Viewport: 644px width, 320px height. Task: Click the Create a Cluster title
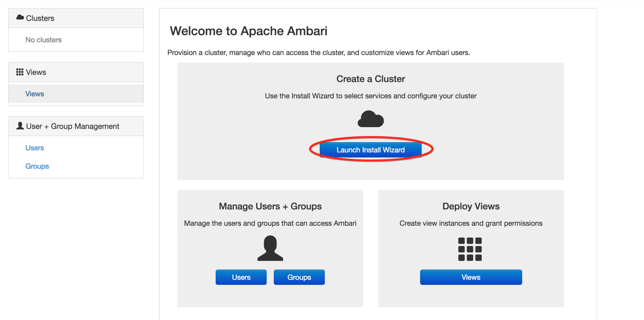[370, 79]
